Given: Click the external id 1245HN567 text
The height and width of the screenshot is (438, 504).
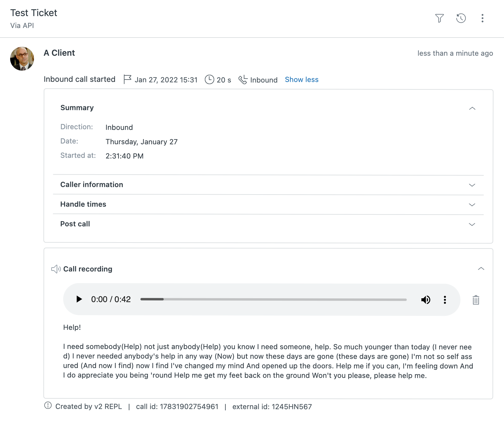Looking at the screenshot, I should (x=272, y=407).
